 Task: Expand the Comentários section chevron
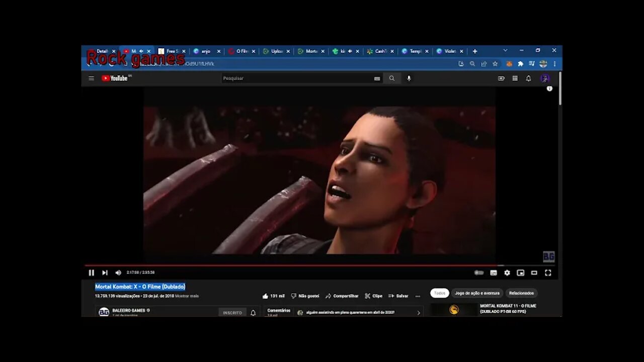click(x=418, y=313)
